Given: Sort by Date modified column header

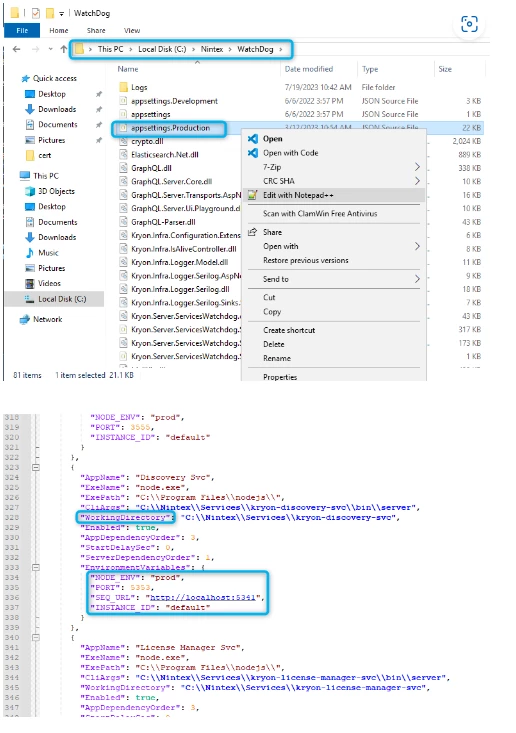Looking at the screenshot, I should (309, 69).
